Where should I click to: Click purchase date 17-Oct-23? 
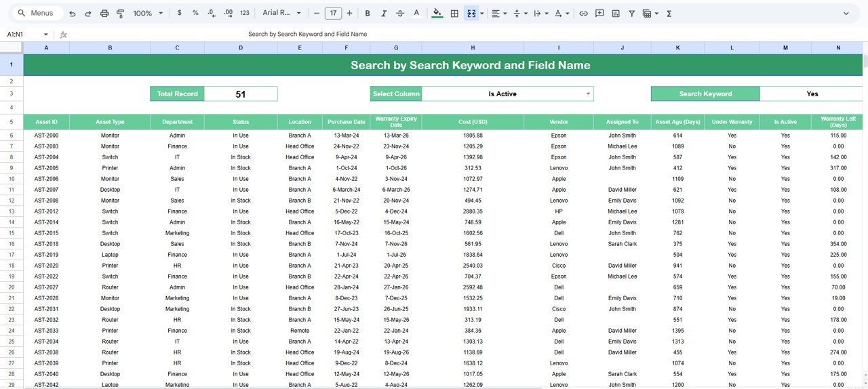tap(347, 233)
